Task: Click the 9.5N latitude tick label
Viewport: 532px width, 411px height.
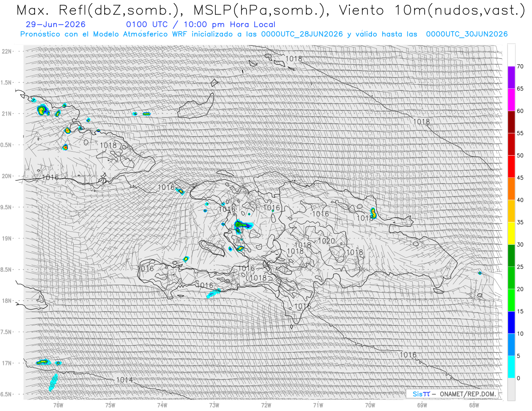Action: 7,207
